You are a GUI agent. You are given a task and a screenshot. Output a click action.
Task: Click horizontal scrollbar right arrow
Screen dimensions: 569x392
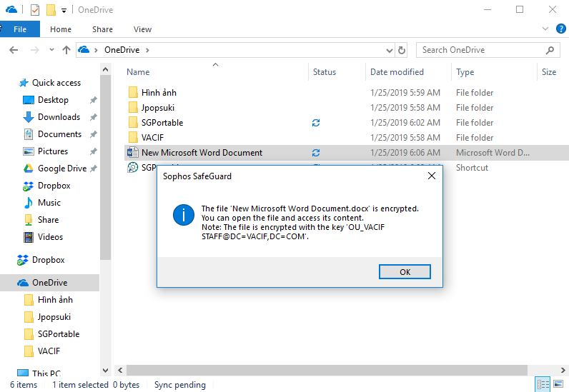(563, 371)
